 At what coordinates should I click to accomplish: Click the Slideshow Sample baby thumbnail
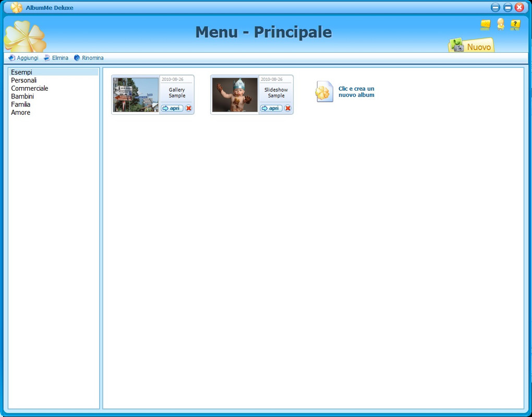(235, 95)
